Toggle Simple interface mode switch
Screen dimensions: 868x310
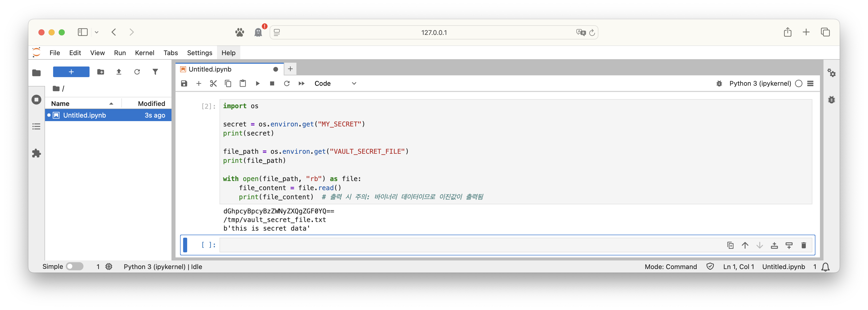(74, 267)
